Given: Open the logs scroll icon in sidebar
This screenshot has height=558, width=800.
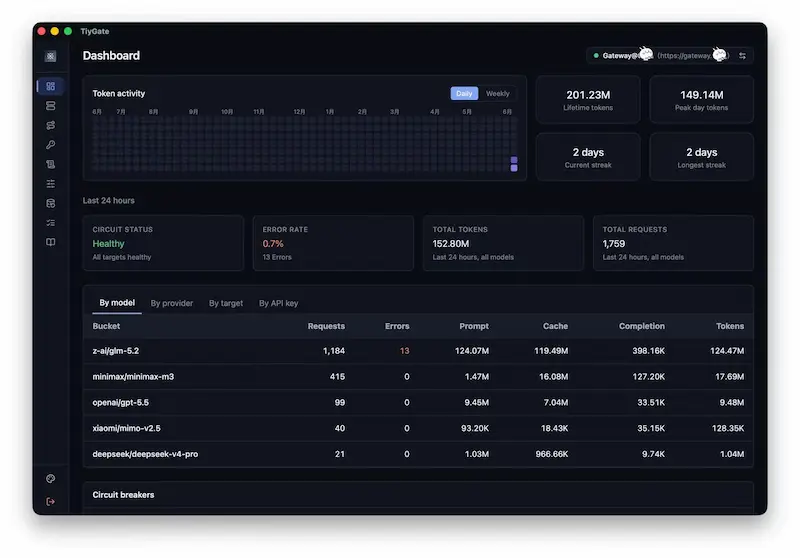Looking at the screenshot, I should click(51, 164).
